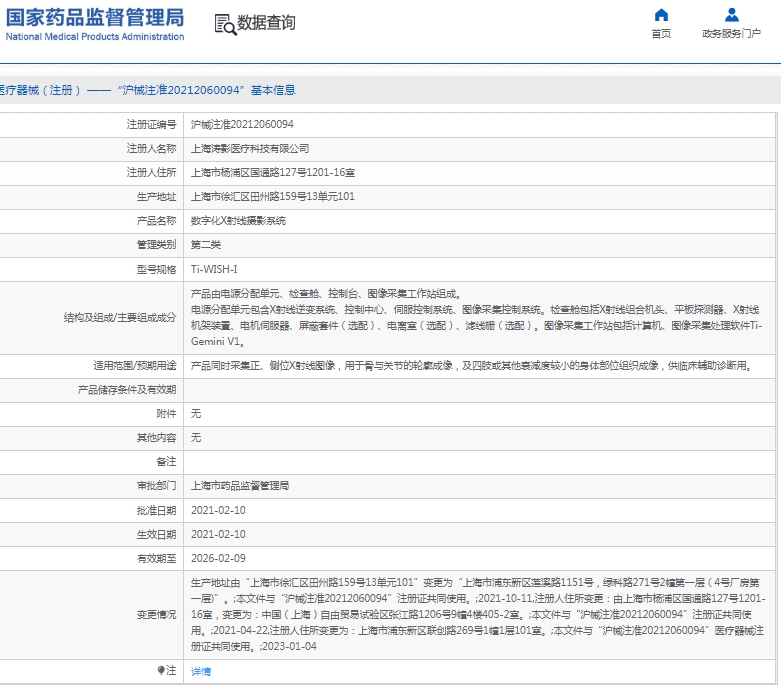Click the 其他内容 row label
This screenshot has height=691, width=781.
(x=156, y=437)
